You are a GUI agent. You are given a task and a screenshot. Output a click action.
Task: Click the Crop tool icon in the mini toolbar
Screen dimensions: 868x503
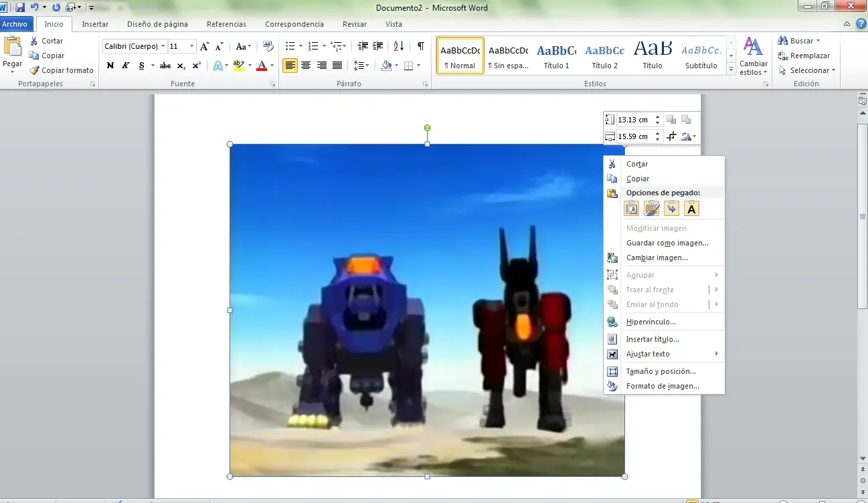(671, 136)
